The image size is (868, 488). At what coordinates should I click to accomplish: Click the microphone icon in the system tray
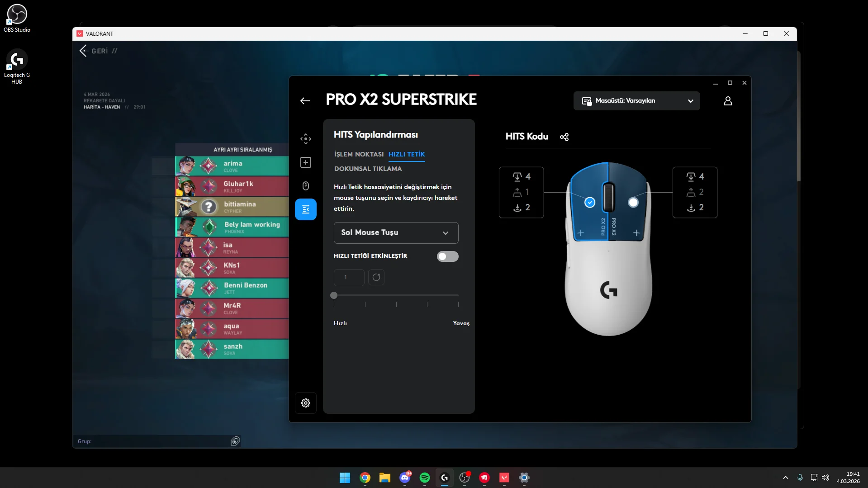tap(800, 478)
